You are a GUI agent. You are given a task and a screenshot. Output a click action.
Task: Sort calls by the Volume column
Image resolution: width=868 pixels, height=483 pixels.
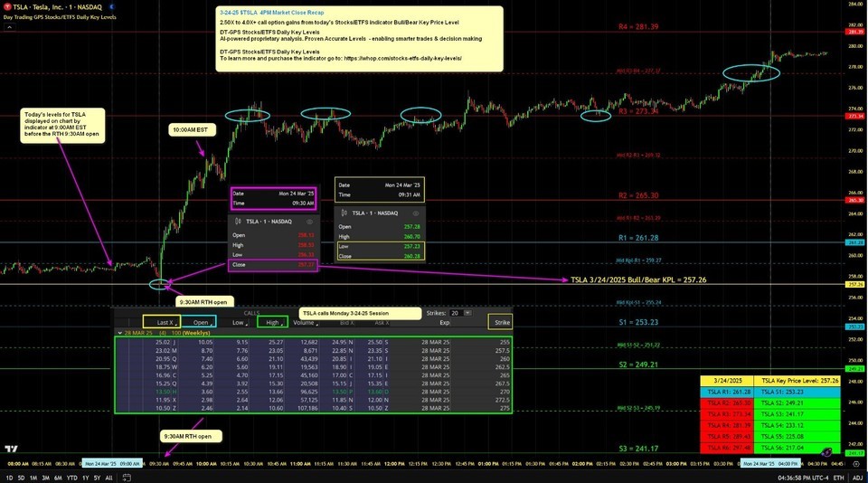pos(305,322)
